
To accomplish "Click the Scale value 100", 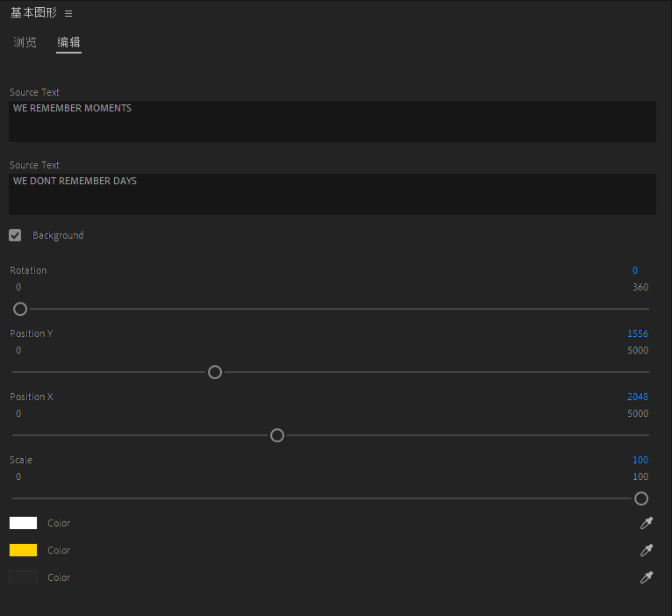I will 640,460.
